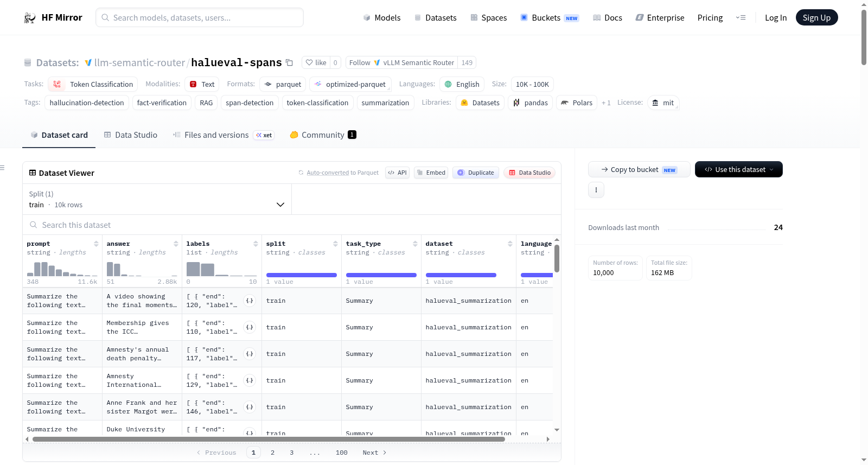Expand the Split train dropdown
868x465 pixels.
[157, 199]
